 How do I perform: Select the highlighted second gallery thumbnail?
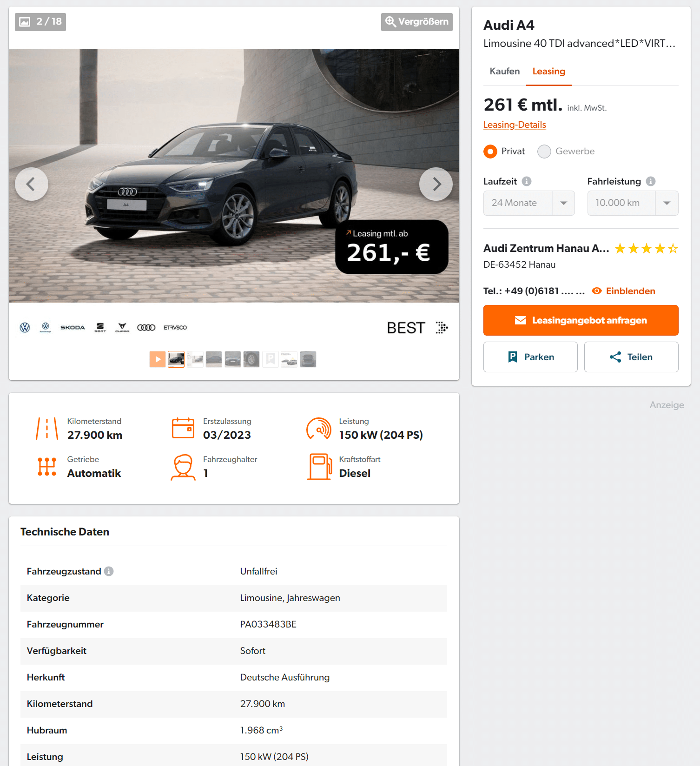pos(176,359)
